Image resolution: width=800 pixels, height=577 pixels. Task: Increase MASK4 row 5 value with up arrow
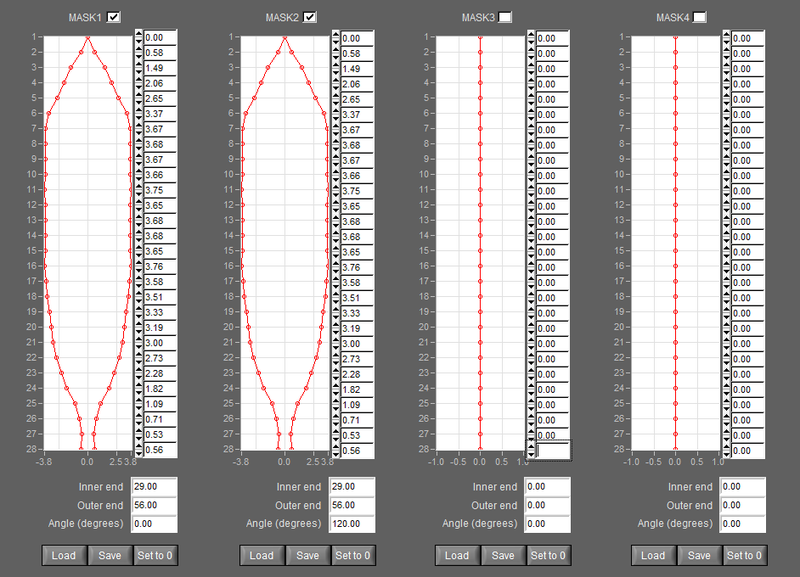click(727, 95)
